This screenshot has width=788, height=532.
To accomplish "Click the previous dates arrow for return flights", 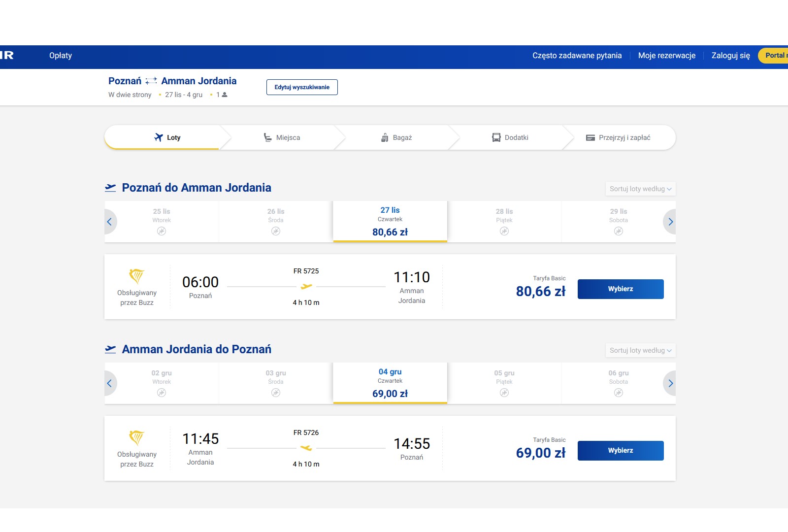I will 110,383.
